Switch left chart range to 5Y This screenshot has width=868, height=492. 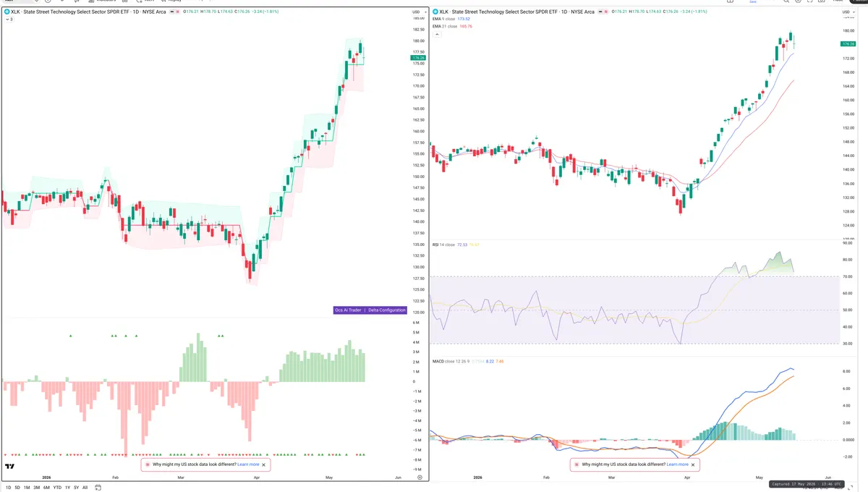point(77,488)
